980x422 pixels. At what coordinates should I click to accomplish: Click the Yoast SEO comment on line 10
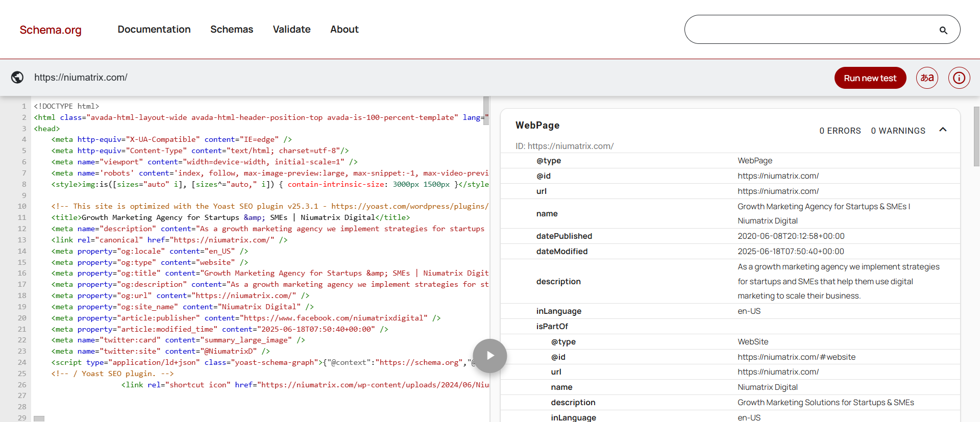[270, 206]
